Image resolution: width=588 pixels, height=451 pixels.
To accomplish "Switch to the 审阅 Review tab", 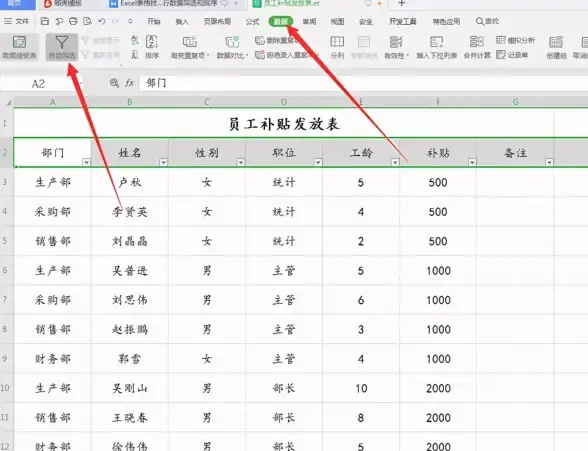I will pyautogui.click(x=309, y=21).
